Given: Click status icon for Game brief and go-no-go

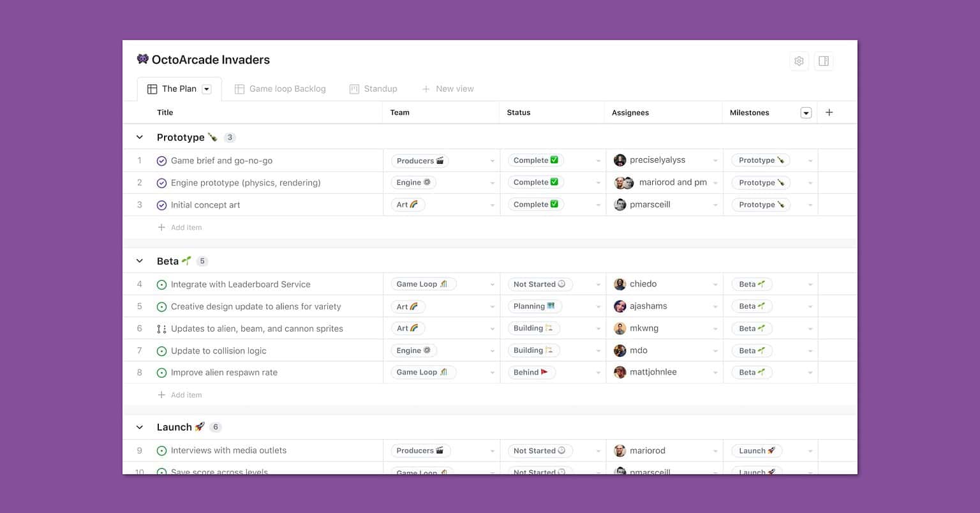Looking at the screenshot, I should pyautogui.click(x=161, y=161).
